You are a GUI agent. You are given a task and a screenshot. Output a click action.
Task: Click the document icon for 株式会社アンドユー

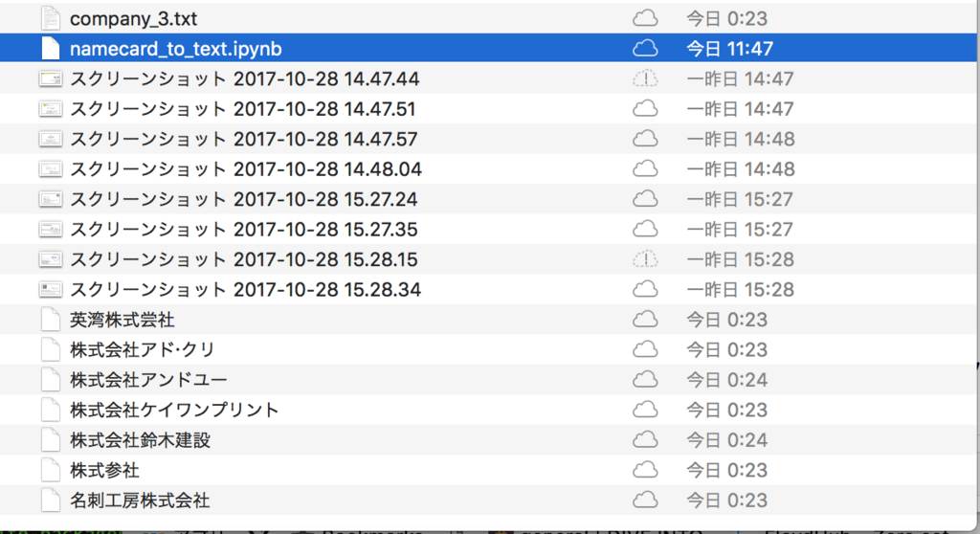[x=51, y=380]
